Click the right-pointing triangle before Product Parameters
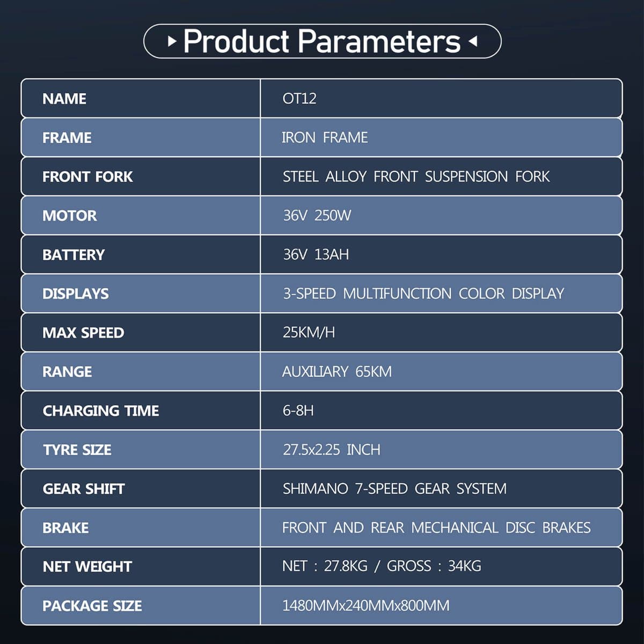644x644 pixels. click(172, 41)
